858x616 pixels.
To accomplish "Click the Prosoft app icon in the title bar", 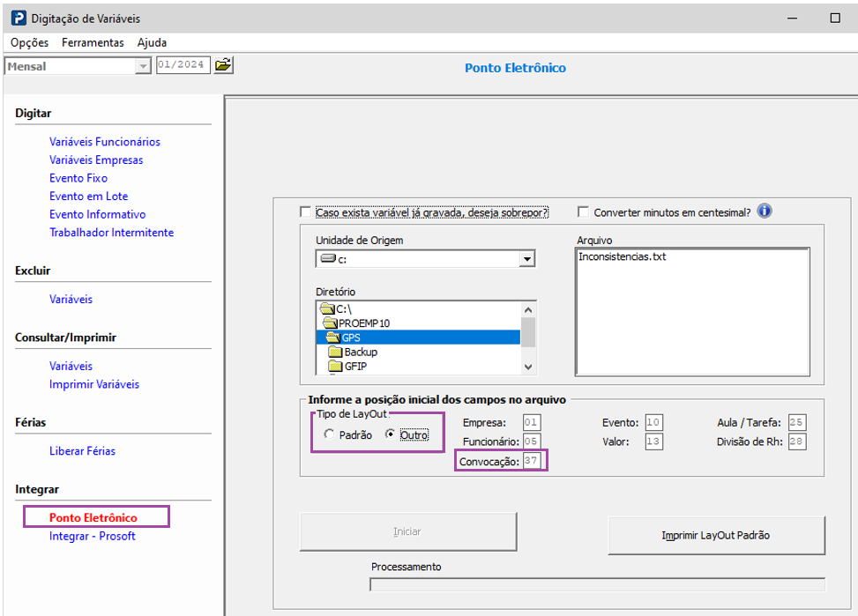I will 19,18.
